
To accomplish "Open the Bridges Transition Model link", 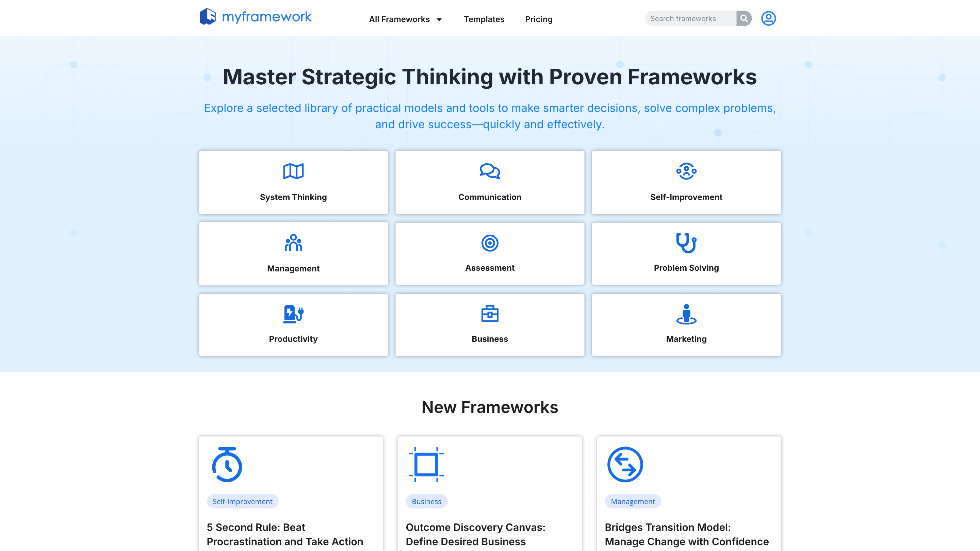I will pos(687,534).
